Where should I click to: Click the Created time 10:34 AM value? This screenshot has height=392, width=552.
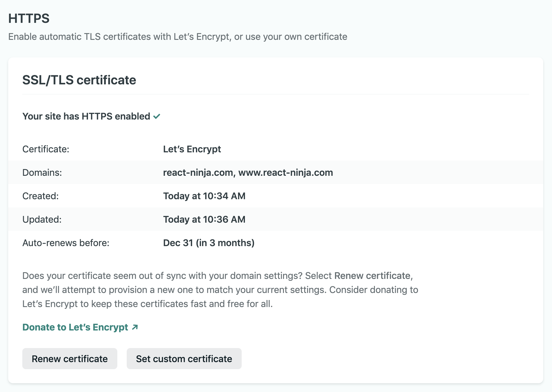(204, 196)
